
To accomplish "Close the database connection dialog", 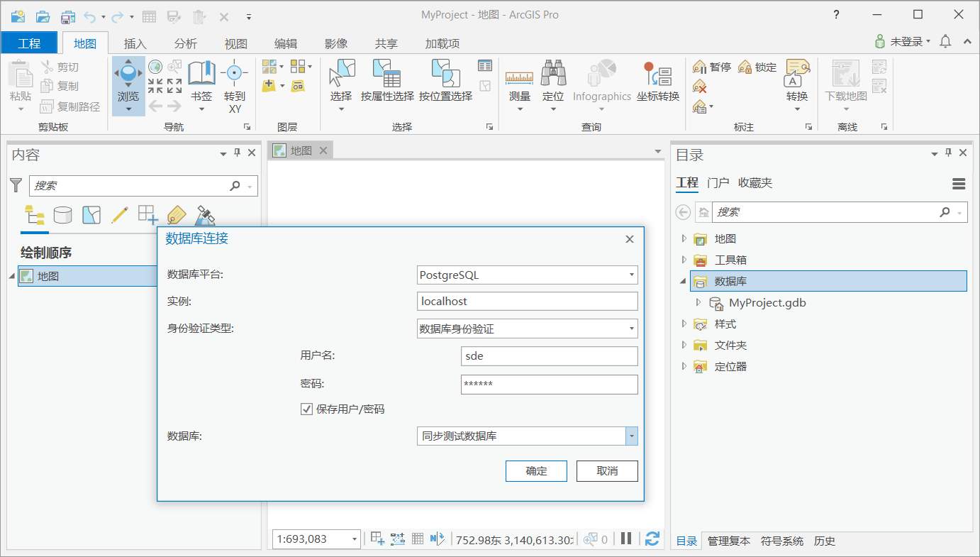I will [630, 239].
